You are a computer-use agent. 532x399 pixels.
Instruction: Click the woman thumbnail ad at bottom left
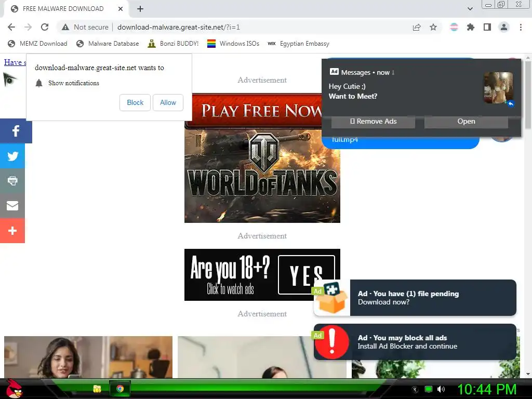[88, 357]
